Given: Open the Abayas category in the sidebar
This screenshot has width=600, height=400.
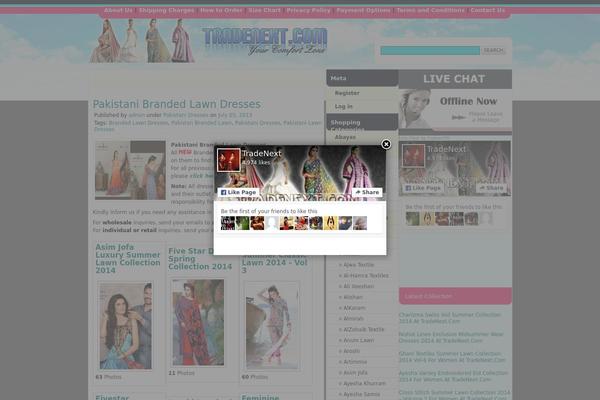Looking at the screenshot, I should point(345,137).
